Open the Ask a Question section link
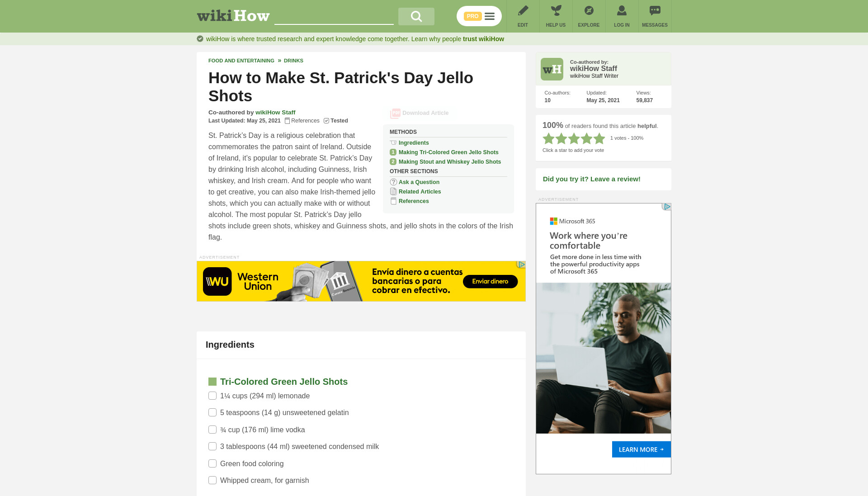The height and width of the screenshot is (496, 868). tap(419, 182)
